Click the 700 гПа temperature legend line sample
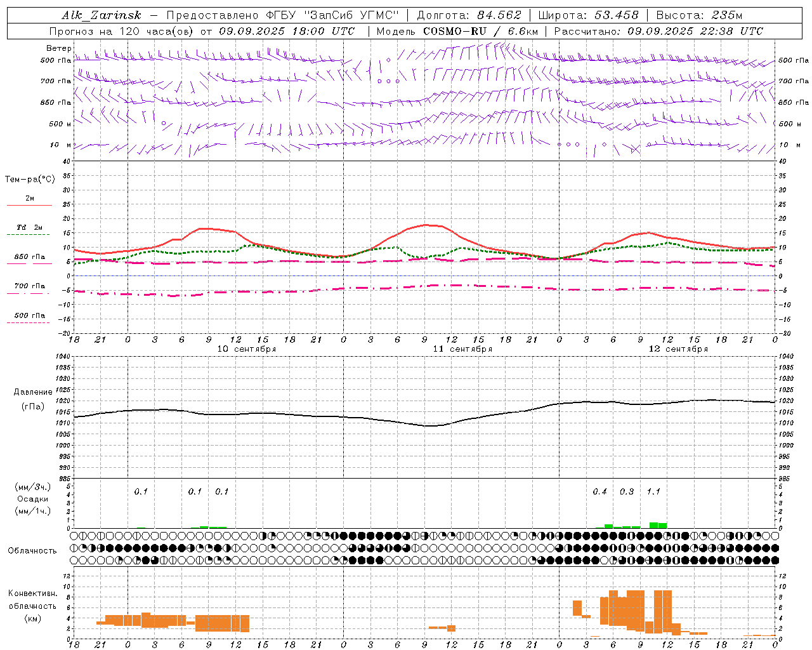 pyautogui.click(x=28, y=294)
